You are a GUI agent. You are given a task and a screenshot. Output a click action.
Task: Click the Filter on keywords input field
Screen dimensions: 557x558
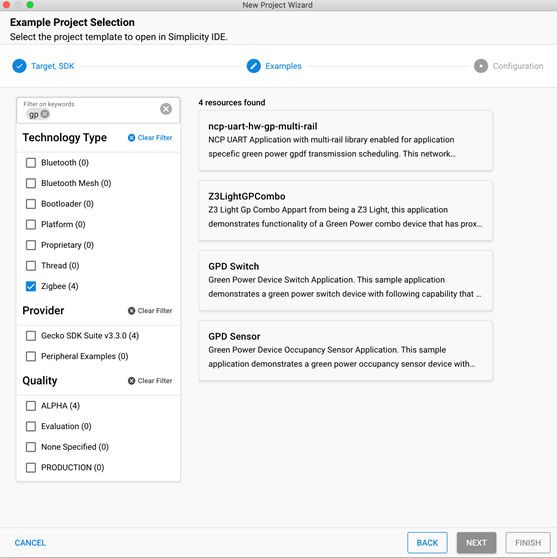tap(98, 110)
